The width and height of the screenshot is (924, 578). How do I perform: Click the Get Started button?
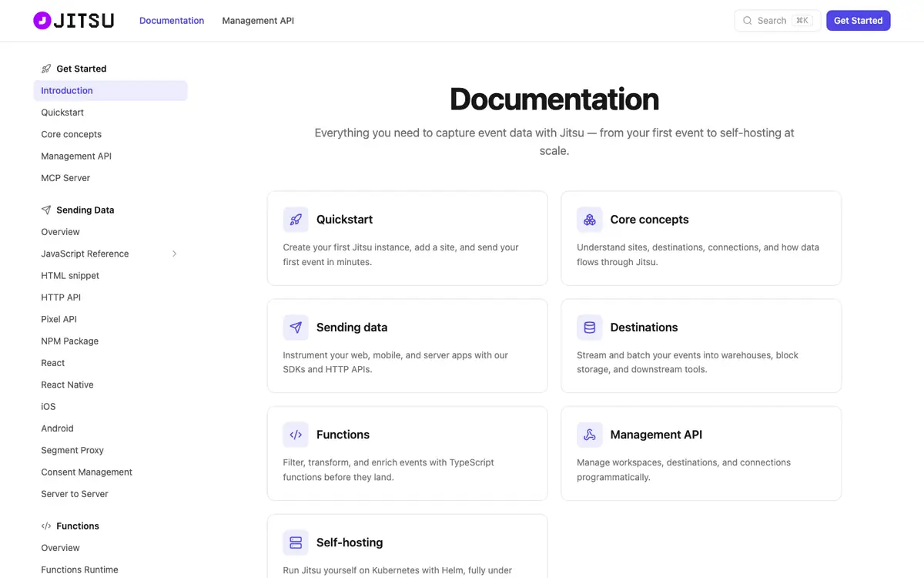tap(859, 21)
